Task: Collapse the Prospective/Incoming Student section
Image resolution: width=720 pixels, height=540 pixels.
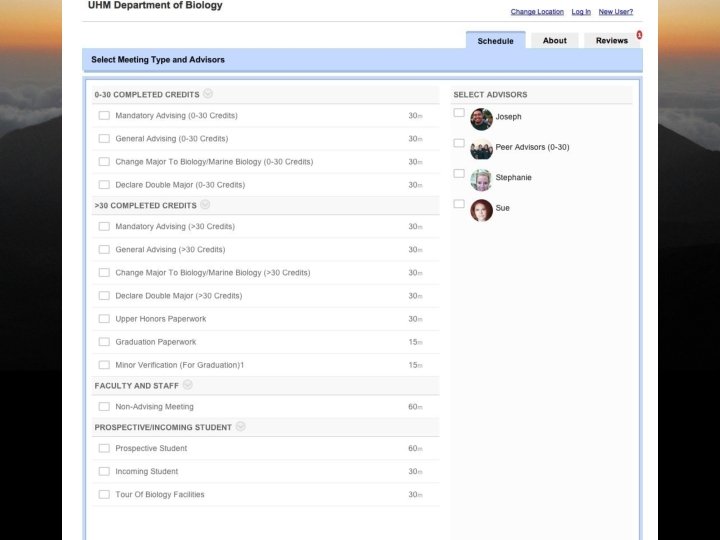Action: (x=240, y=427)
